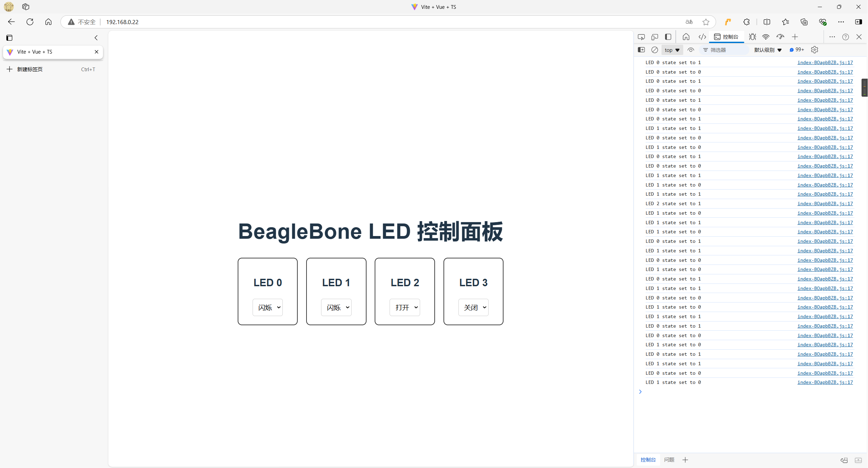868x468 pixels.
Task: Open browser essentials heart icon
Action: tap(823, 22)
